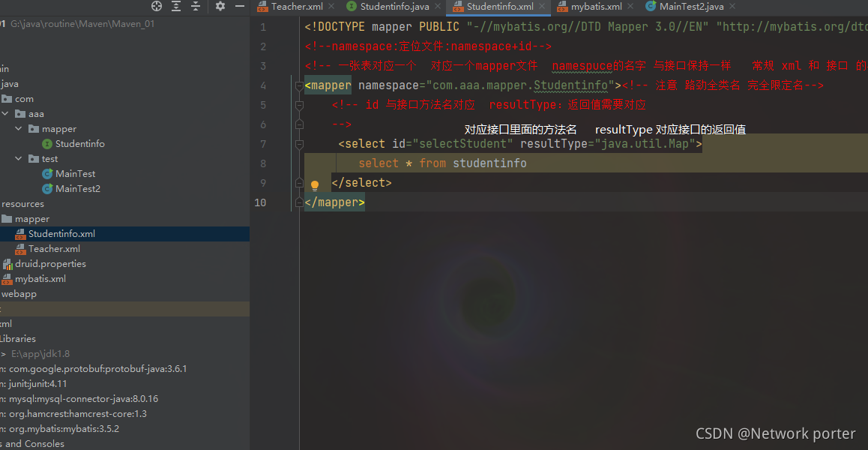Collapse the mapper package node
Screen dimensions: 868x450
(19, 128)
